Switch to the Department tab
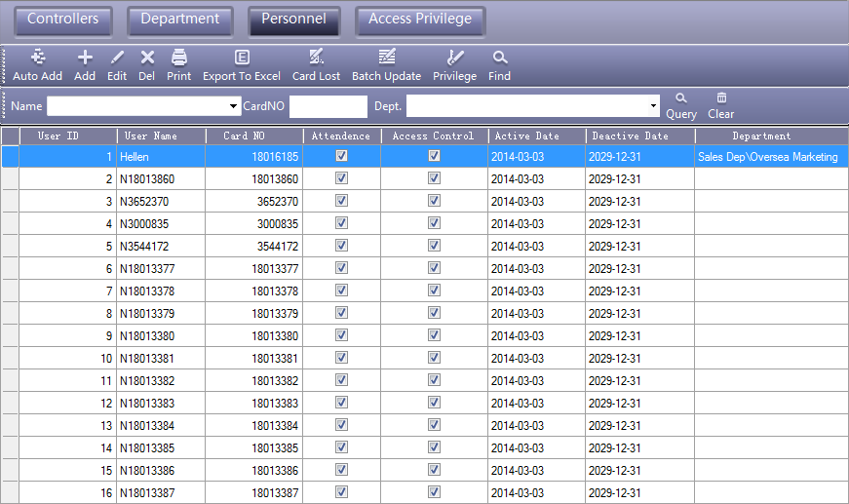Screen dimensions: 849x504 (179, 21)
